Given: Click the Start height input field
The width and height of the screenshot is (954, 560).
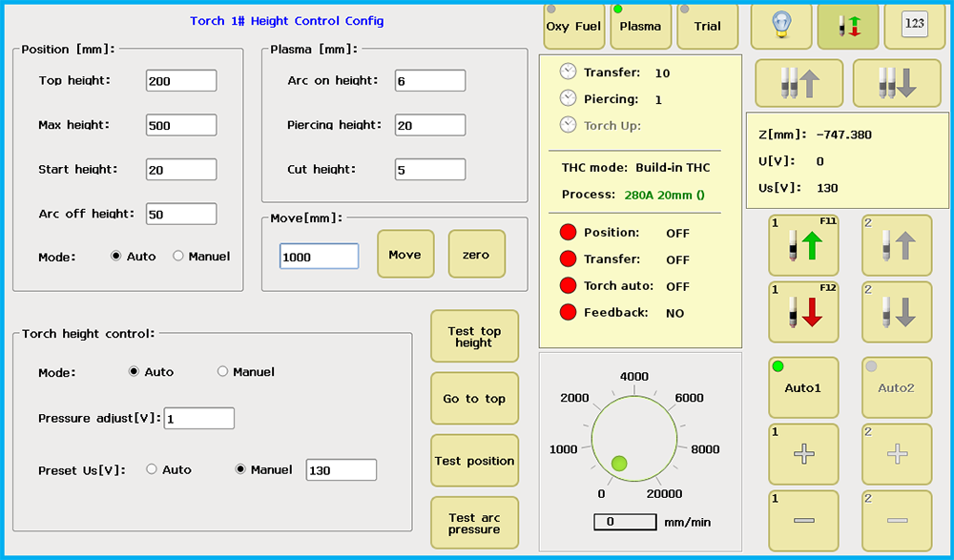Looking at the screenshot, I should 181,169.
